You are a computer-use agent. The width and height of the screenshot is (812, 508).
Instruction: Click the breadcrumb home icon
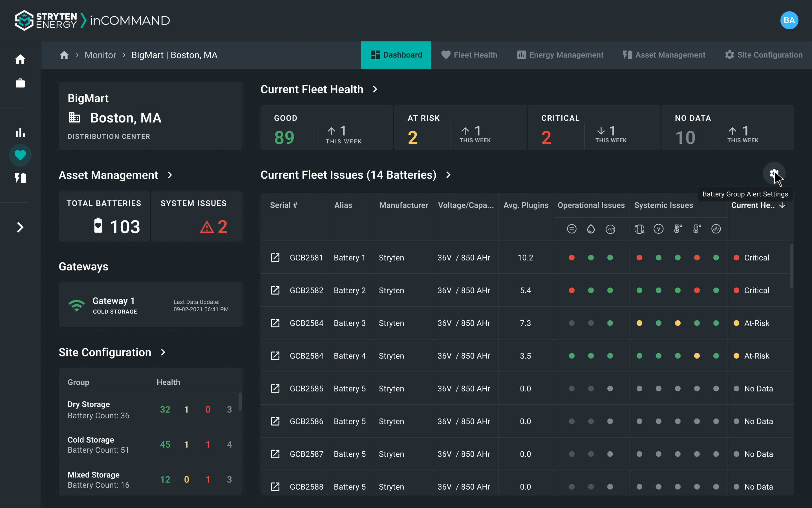[64, 55]
